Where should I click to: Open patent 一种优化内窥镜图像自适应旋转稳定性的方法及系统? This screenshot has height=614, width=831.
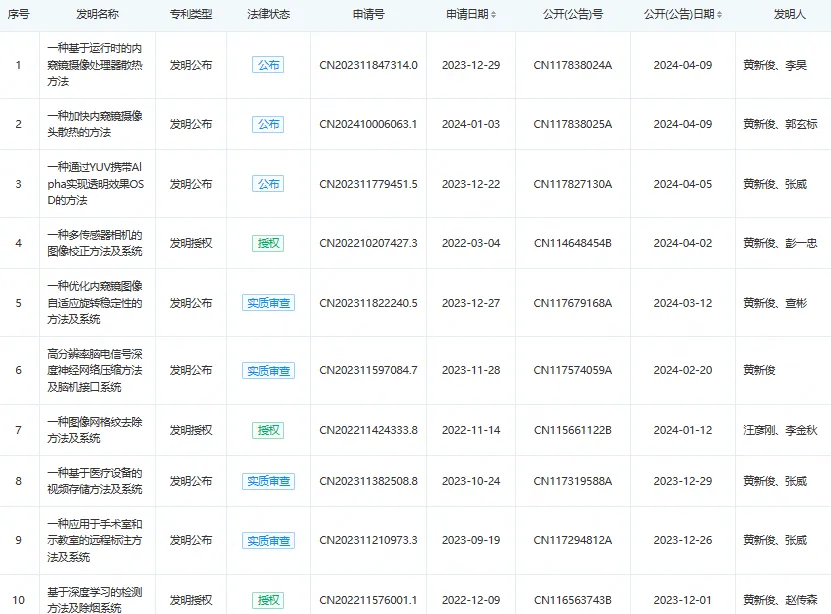[x=95, y=302]
